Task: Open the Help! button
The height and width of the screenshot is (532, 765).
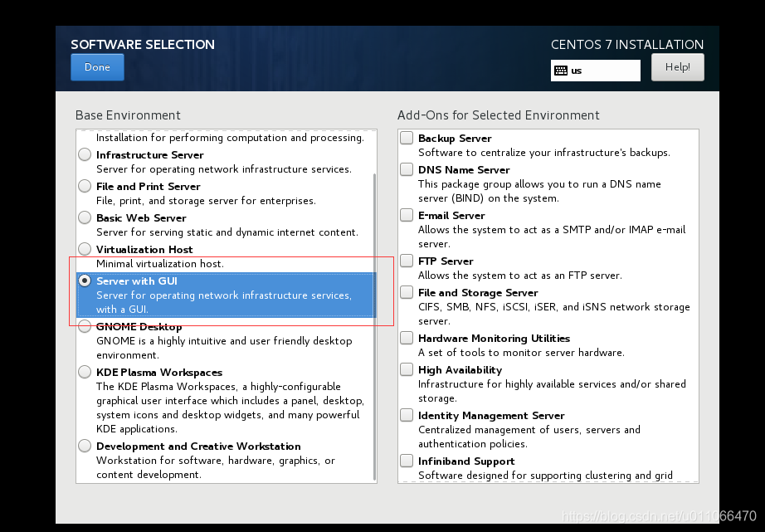Action: coord(677,67)
